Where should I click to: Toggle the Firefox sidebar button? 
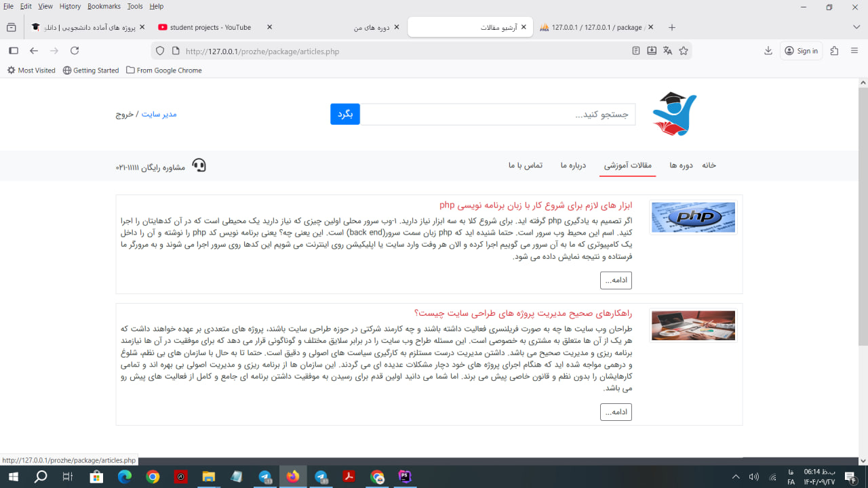[x=13, y=51]
